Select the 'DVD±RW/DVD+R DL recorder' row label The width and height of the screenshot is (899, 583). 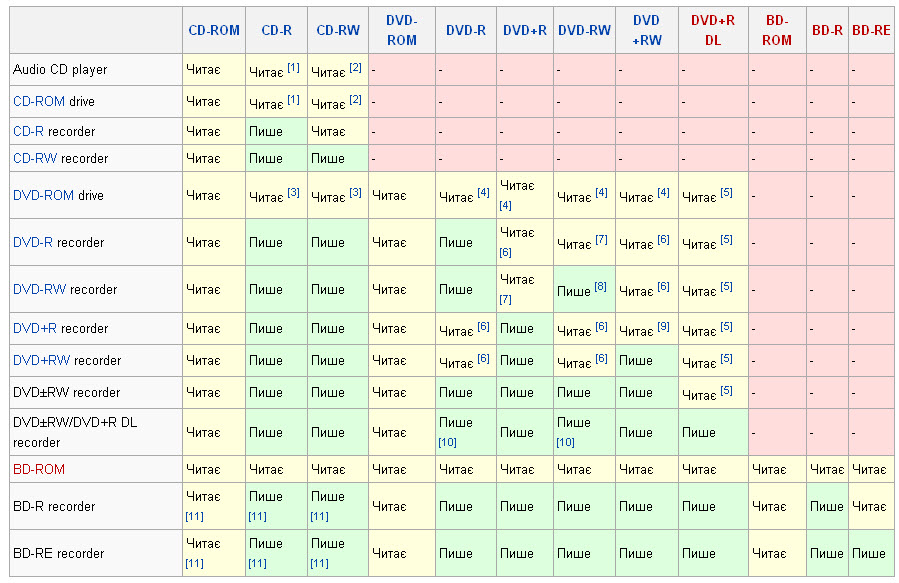(75, 432)
